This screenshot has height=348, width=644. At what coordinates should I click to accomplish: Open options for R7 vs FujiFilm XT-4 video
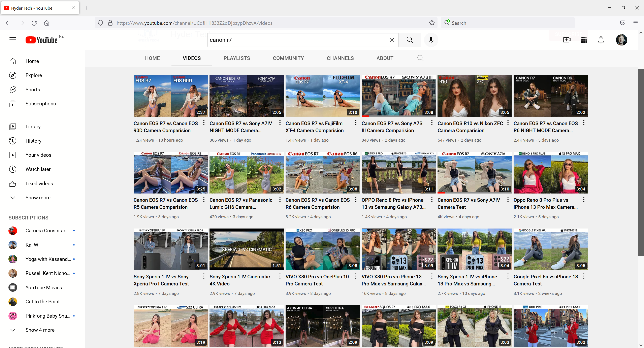coord(356,123)
